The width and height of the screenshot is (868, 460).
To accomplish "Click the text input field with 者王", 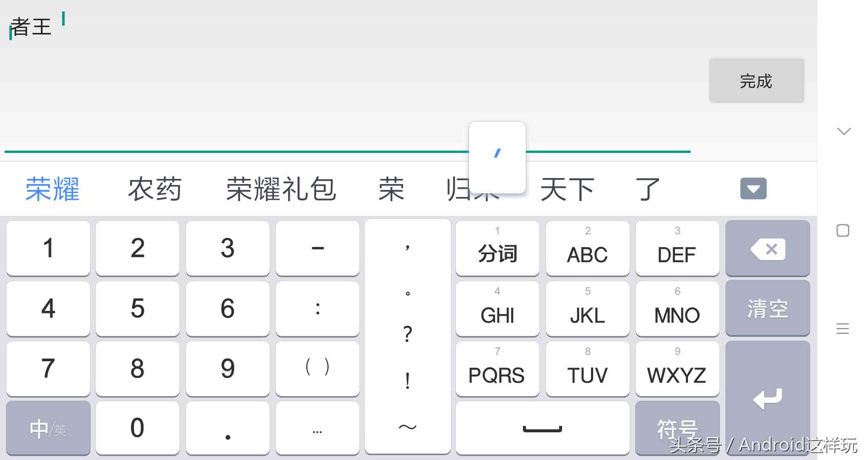I will [347, 80].
